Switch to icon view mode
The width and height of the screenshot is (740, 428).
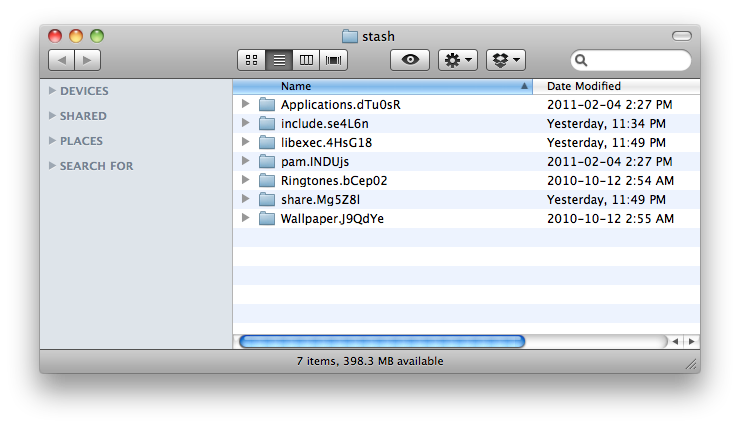pos(252,60)
